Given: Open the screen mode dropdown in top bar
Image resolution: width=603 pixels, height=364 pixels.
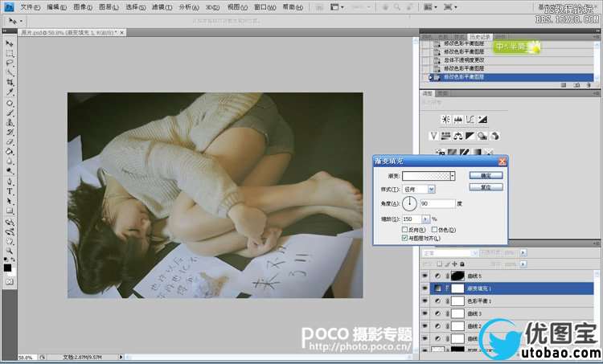Looking at the screenshot, I should 450,7.
